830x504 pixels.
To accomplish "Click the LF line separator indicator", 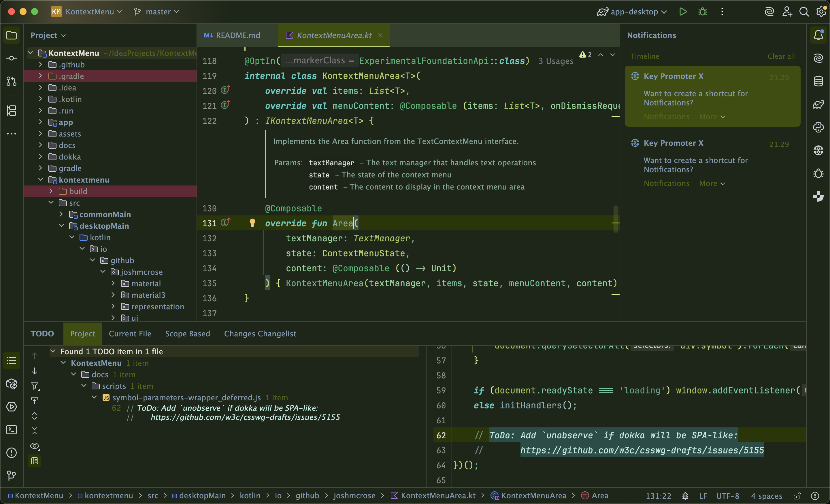I will [x=703, y=496].
